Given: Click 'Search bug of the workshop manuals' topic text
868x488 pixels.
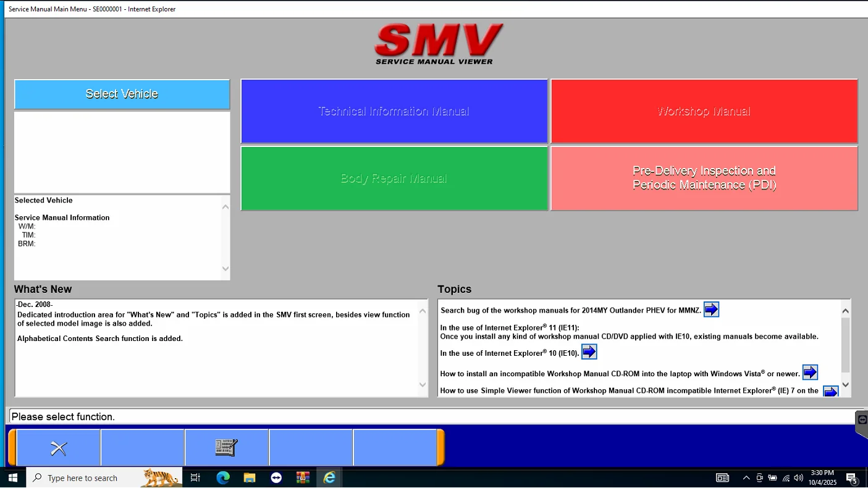Looking at the screenshot, I should click(x=571, y=310).
